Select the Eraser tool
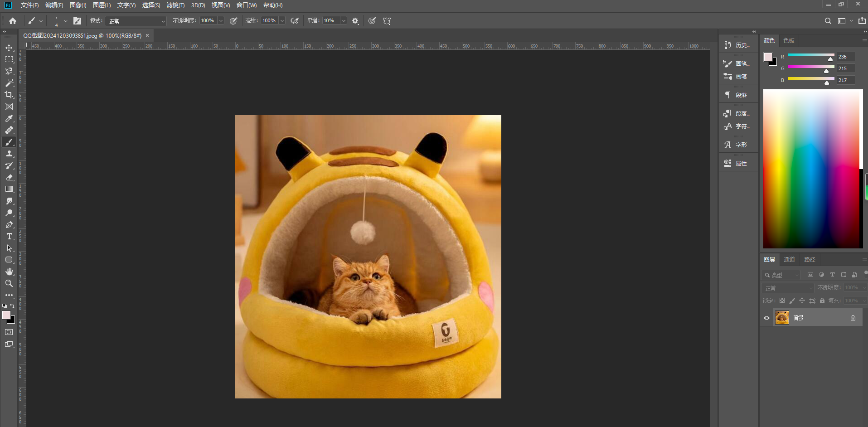The height and width of the screenshot is (427, 868). tap(9, 177)
